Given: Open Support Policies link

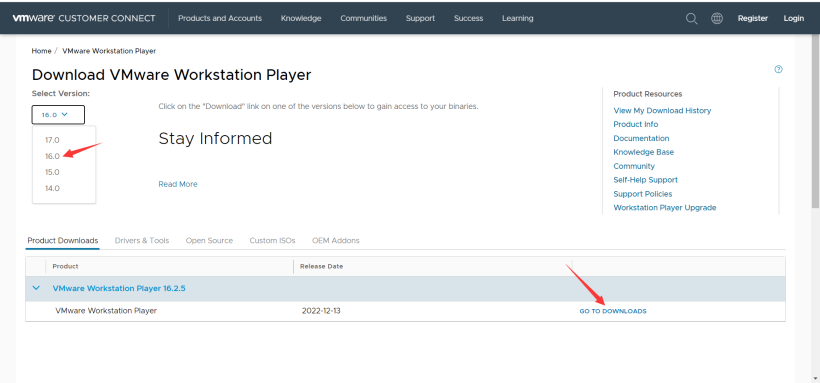Looking at the screenshot, I should click(x=643, y=194).
